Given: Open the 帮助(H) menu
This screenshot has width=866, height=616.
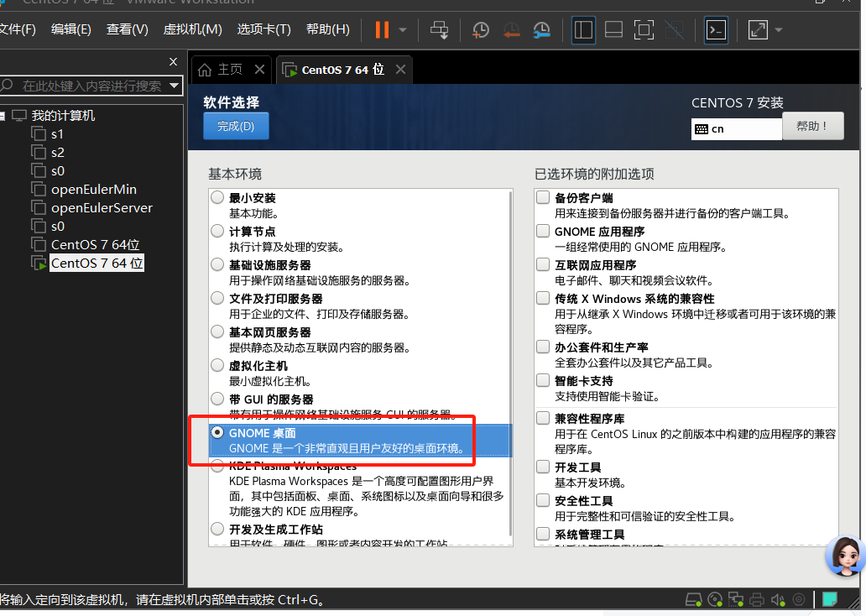Looking at the screenshot, I should (328, 29).
